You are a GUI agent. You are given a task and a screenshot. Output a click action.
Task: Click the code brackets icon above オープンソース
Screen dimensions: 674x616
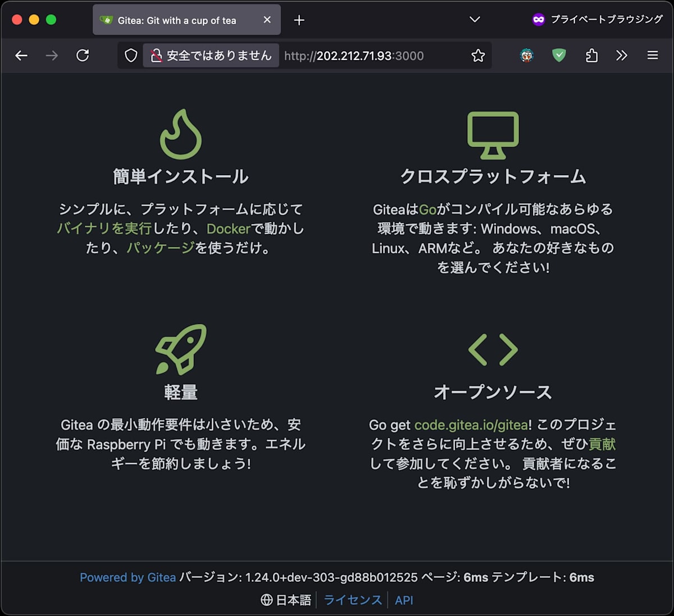[x=493, y=350]
